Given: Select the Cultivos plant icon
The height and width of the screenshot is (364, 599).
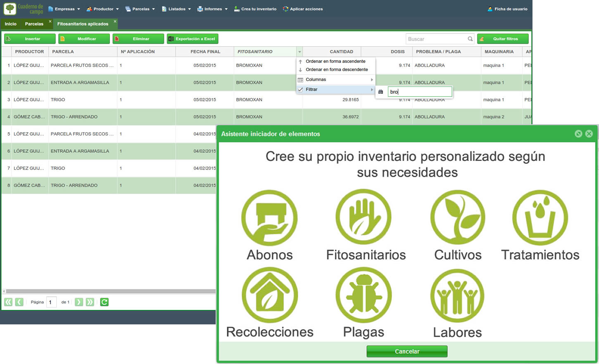Looking at the screenshot, I should [458, 217].
